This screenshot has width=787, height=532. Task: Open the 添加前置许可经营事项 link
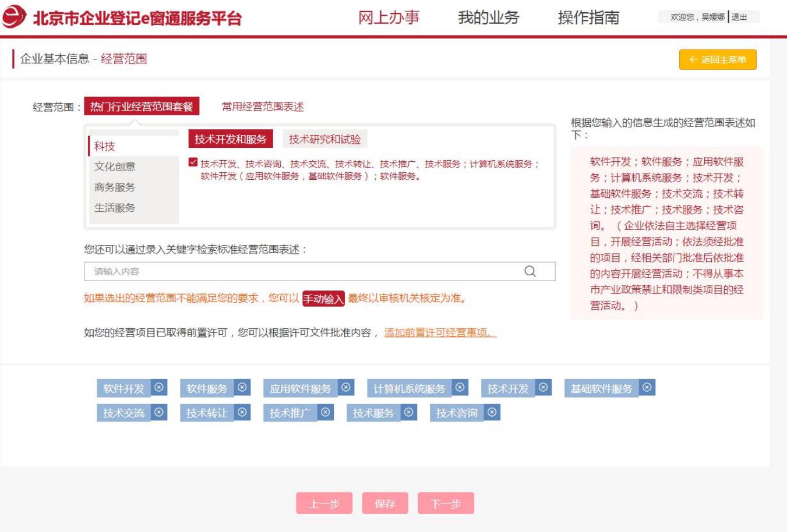(440, 333)
